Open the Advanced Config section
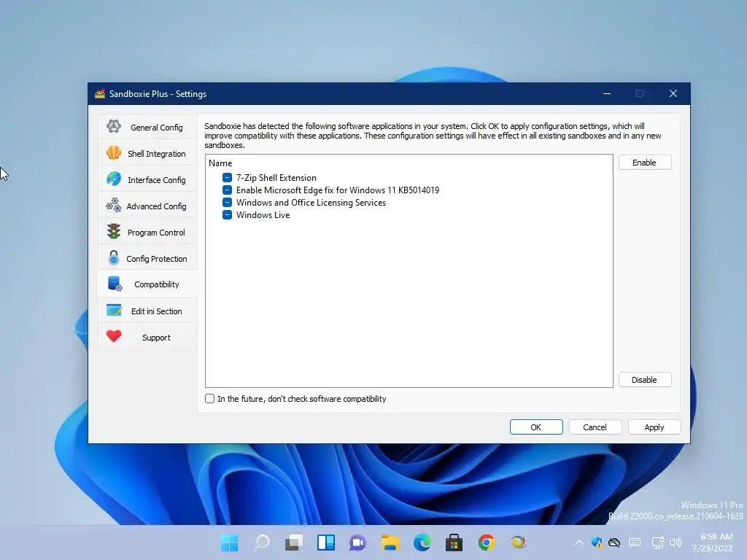 click(147, 206)
